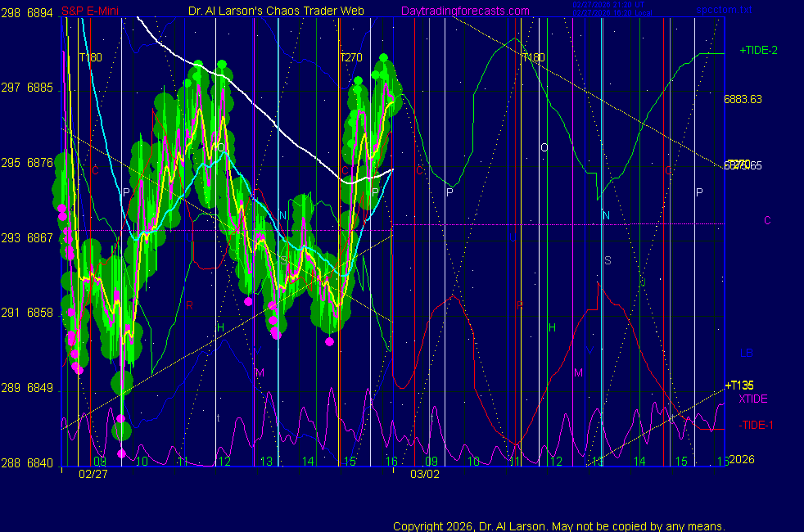Click the 6885 price axis label

pyautogui.click(x=40, y=87)
